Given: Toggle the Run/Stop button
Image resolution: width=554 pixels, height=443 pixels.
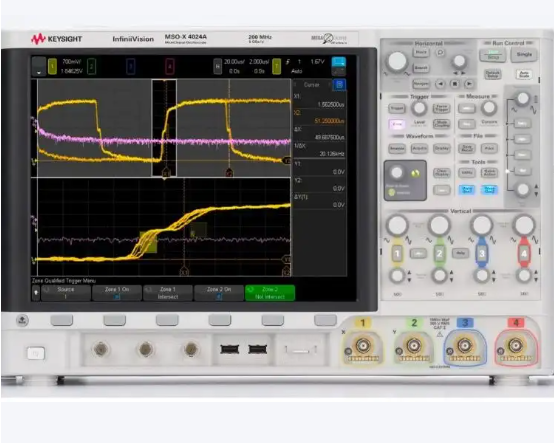Looking at the screenshot, I should pyautogui.click(x=493, y=55).
